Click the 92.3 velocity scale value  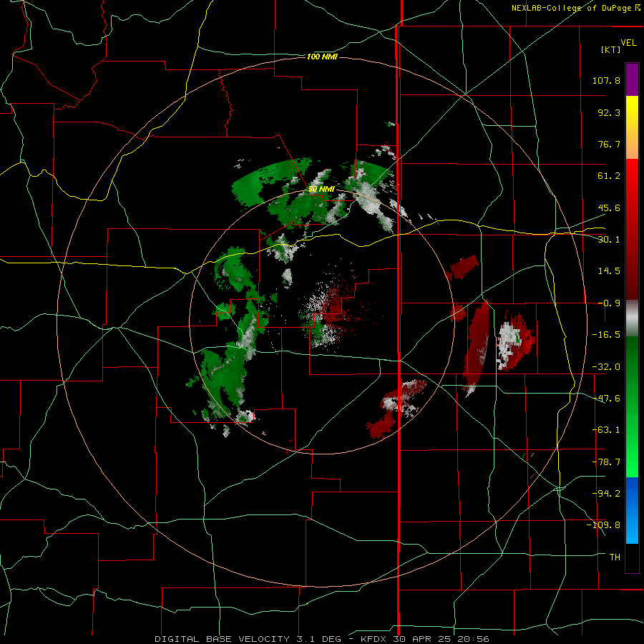(x=609, y=112)
